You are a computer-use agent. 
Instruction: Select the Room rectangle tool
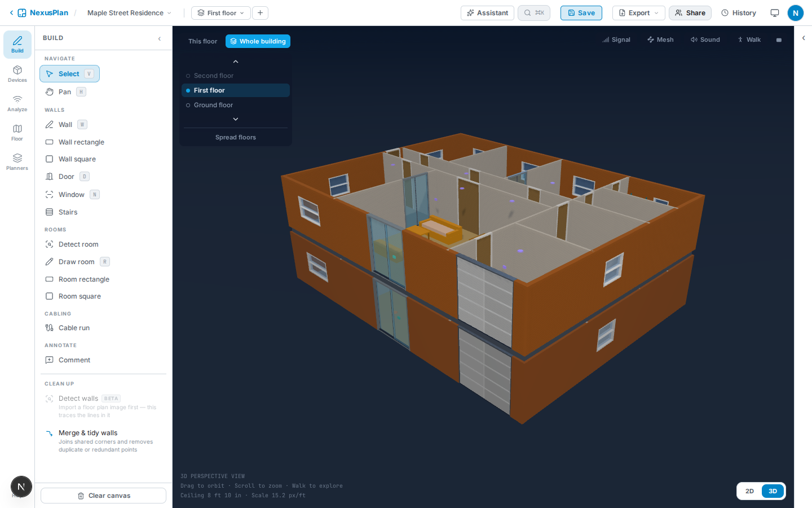point(77,279)
